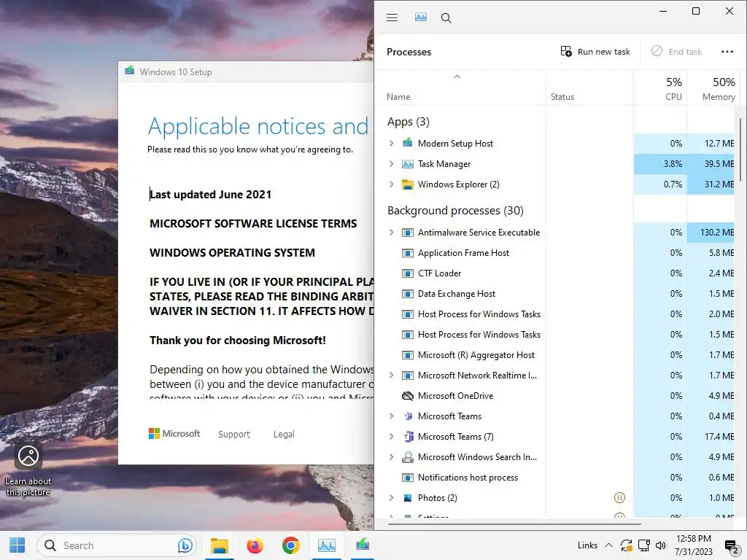Screen dimensions: 747x560
Task: Open the network icon in system tray
Action: pos(643,545)
